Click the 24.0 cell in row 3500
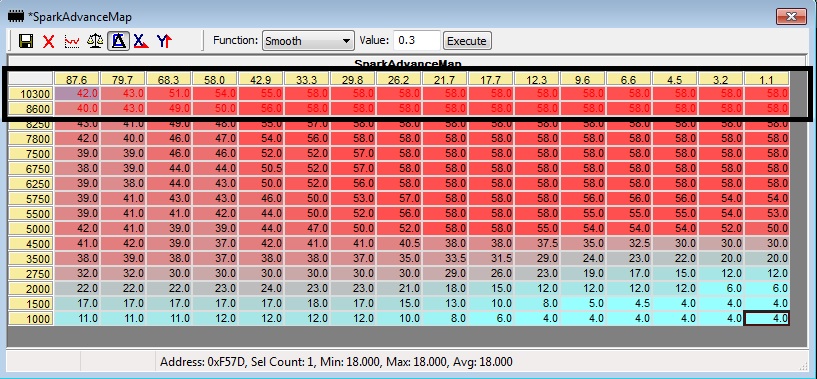Image resolution: width=817 pixels, height=379 pixels. 583,259
